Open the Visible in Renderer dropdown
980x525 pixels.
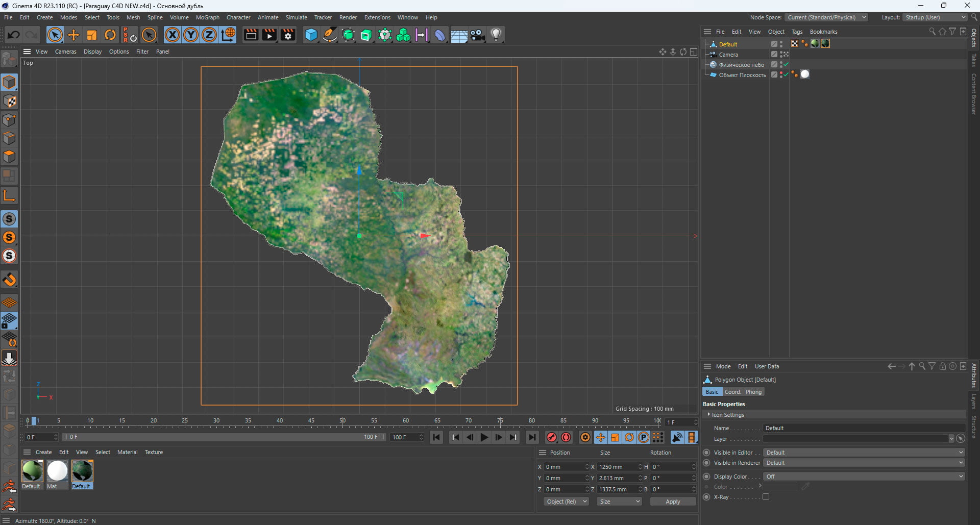tap(864, 463)
